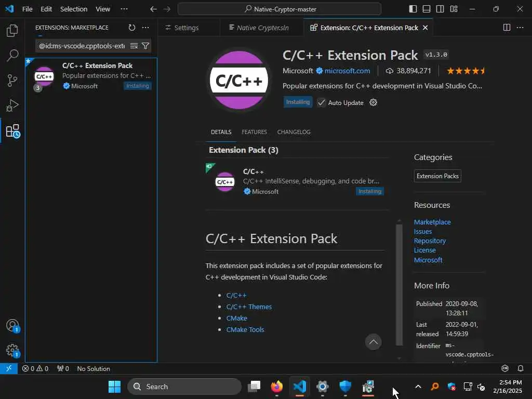The height and width of the screenshot is (399, 532).
Task: Customize layout icon in title bar
Action: (x=454, y=9)
